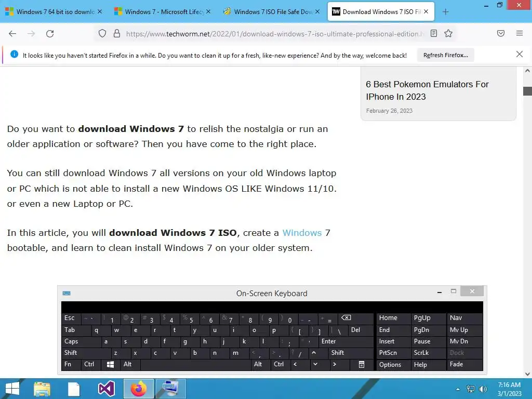Click the space bar on On-Screen Keyboard

(195, 364)
